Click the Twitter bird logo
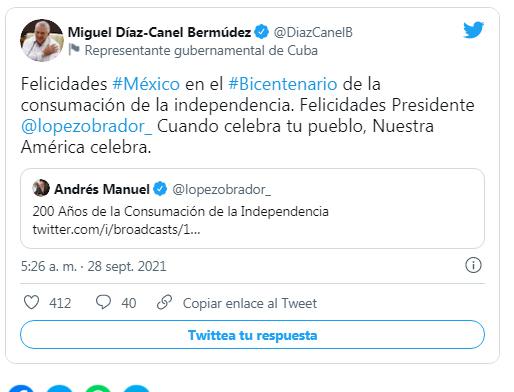514x392 pixels. (x=473, y=30)
